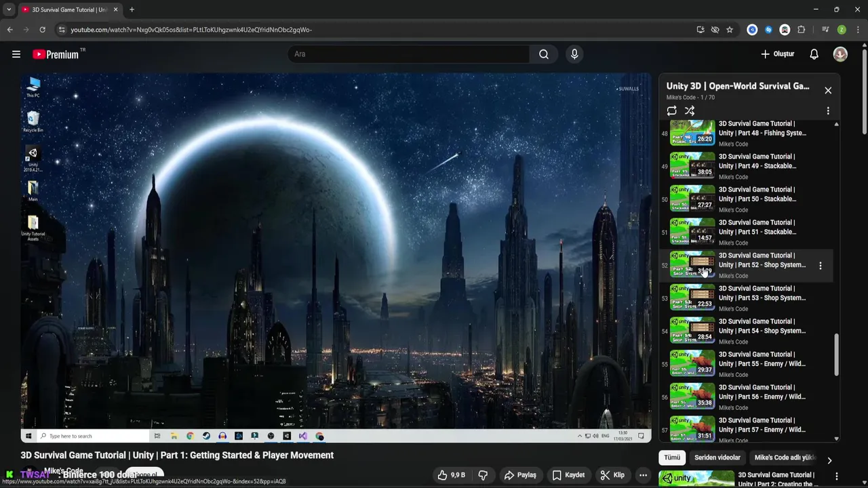
Task: Click Part 51 thumbnail (14:57)
Action: click(692, 232)
